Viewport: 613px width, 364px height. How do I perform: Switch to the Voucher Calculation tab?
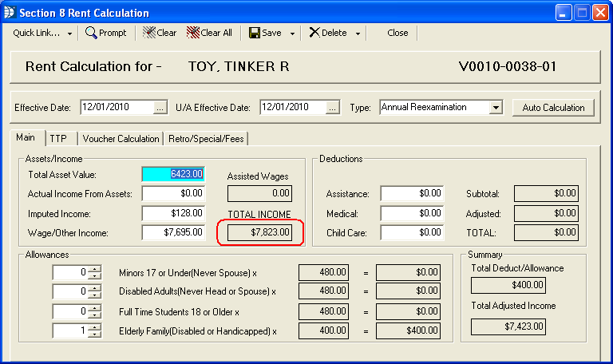pyautogui.click(x=121, y=139)
